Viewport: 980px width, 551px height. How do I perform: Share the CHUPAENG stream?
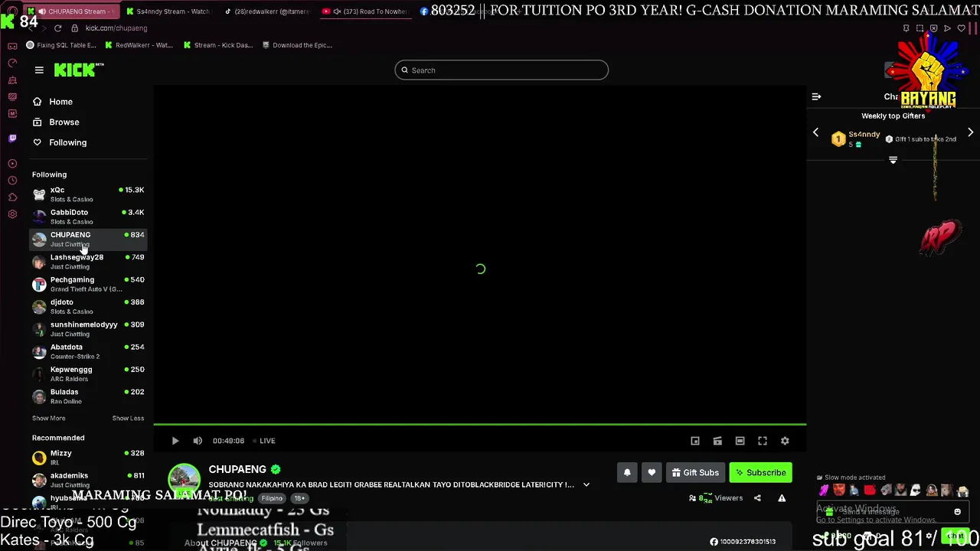point(757,498)
